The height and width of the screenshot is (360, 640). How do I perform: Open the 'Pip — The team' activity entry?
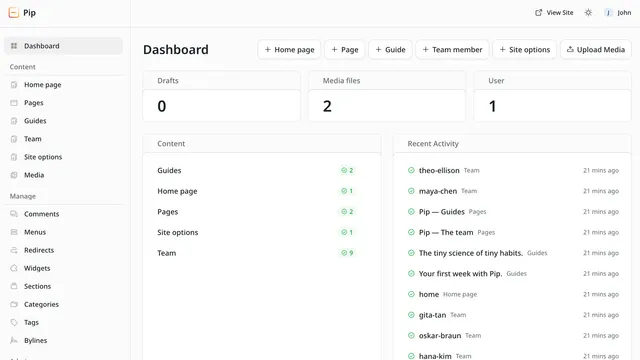coord(446,232)
